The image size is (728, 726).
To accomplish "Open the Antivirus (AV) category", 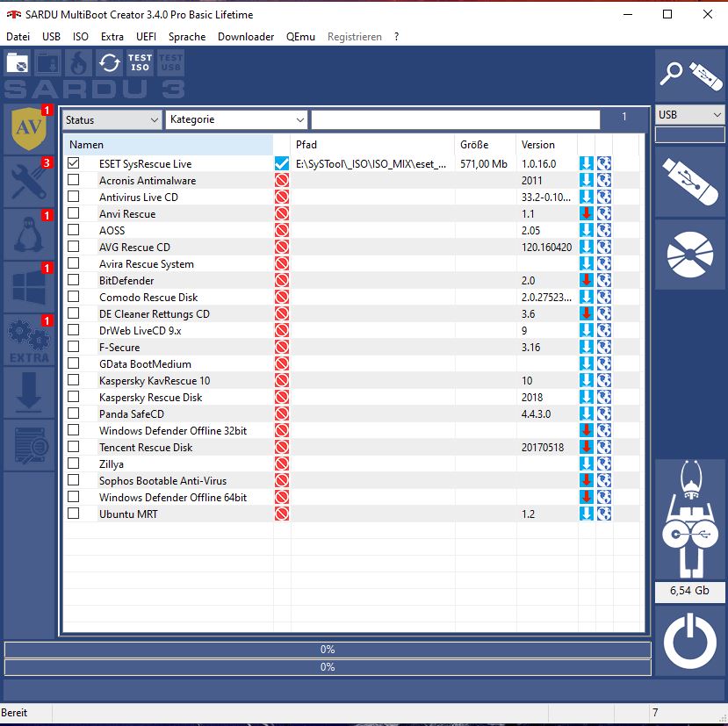I will coord(29,129).
